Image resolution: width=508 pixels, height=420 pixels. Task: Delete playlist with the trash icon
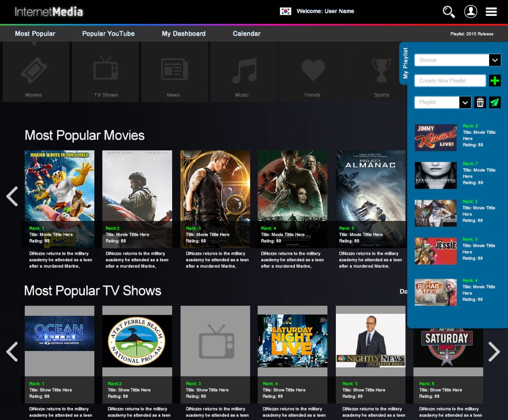pos(480,102)
